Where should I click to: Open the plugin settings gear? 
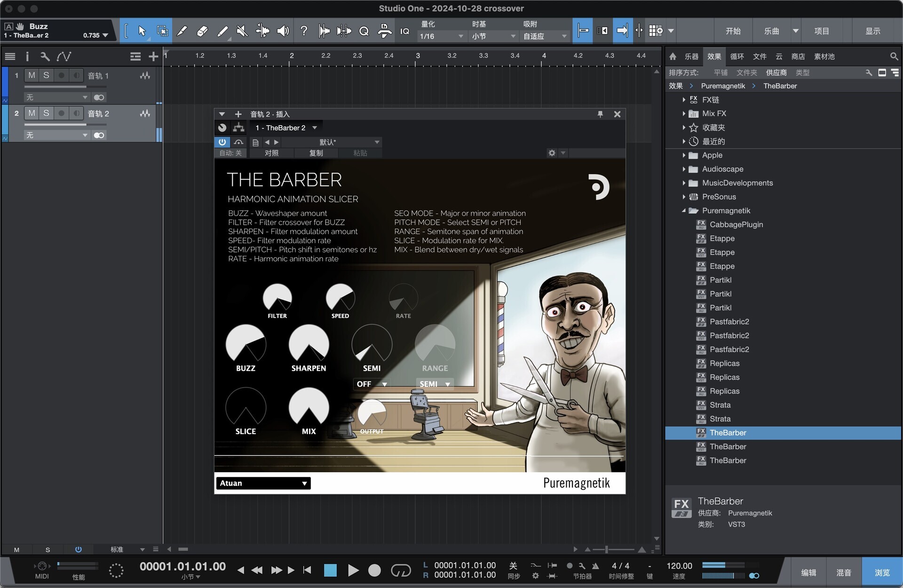[x=552, y=153]
